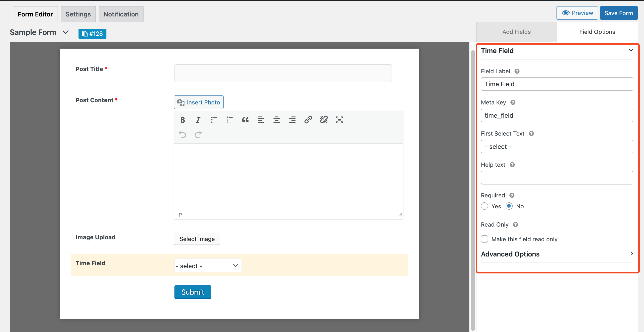The image size is (644, 332).
Task: Click the Italic formatting icon
Action: point(198,120)
